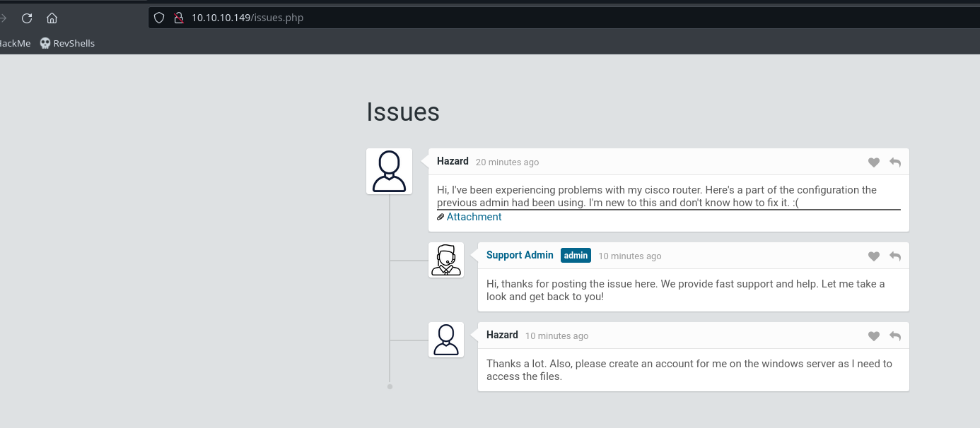The width and height of the screenshot is (980, 428).
Task: Open the shield tracking protection icon
Action: pos(159,18)
